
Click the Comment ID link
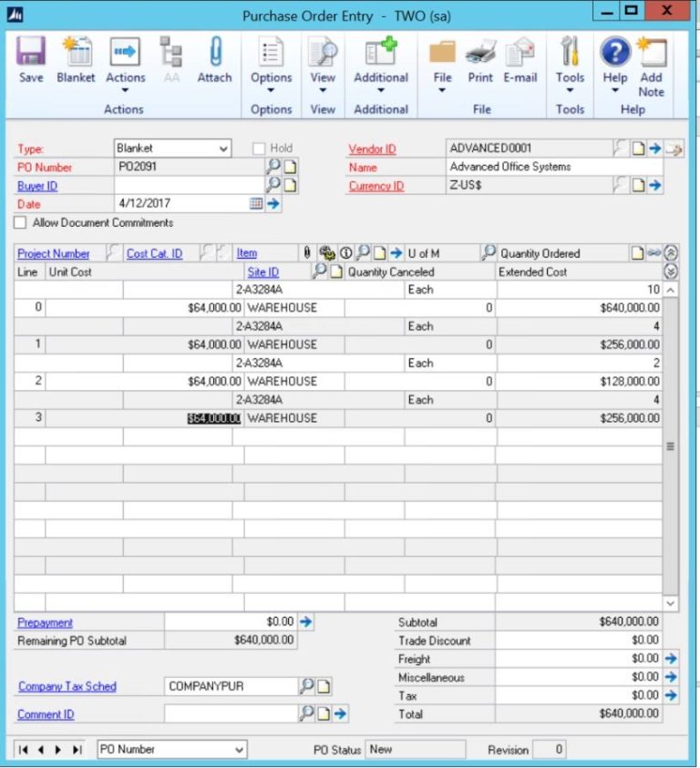point(46,714)
